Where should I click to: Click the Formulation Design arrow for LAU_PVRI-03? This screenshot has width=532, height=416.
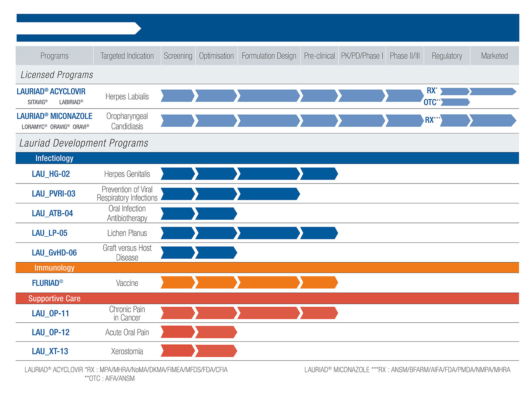coord(269,194)
